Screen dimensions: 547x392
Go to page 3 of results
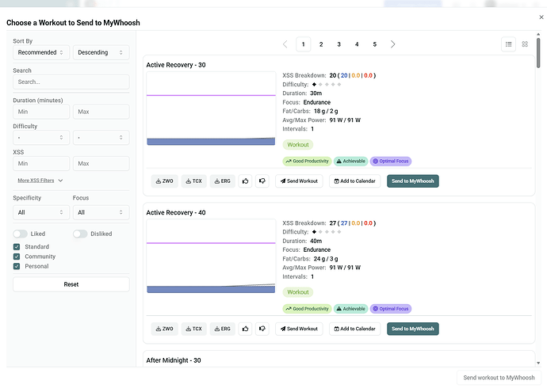(339, 44)
